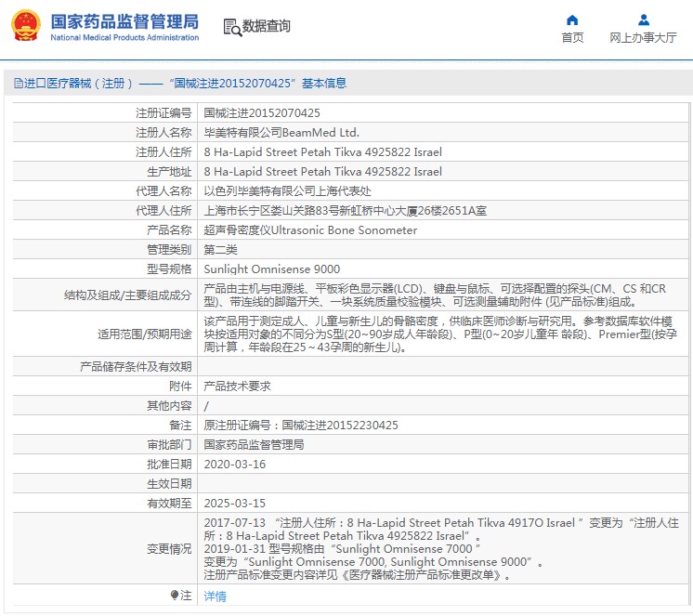Click the user icon above 网上办事大厅
This screenshot has width=693, height=616.
[643, 20]
